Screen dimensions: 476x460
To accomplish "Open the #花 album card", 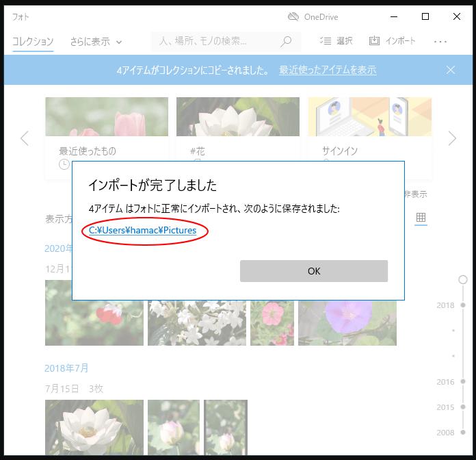I will coord(237,137).
